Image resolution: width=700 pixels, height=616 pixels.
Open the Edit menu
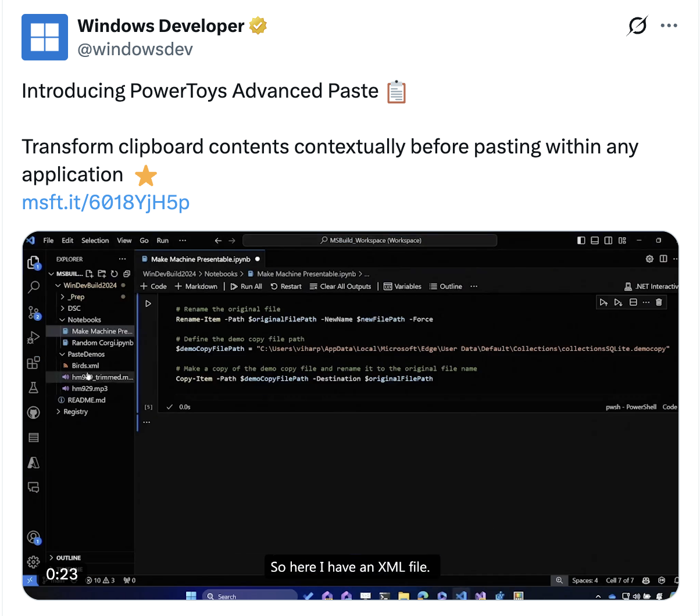tap(67, 241)
